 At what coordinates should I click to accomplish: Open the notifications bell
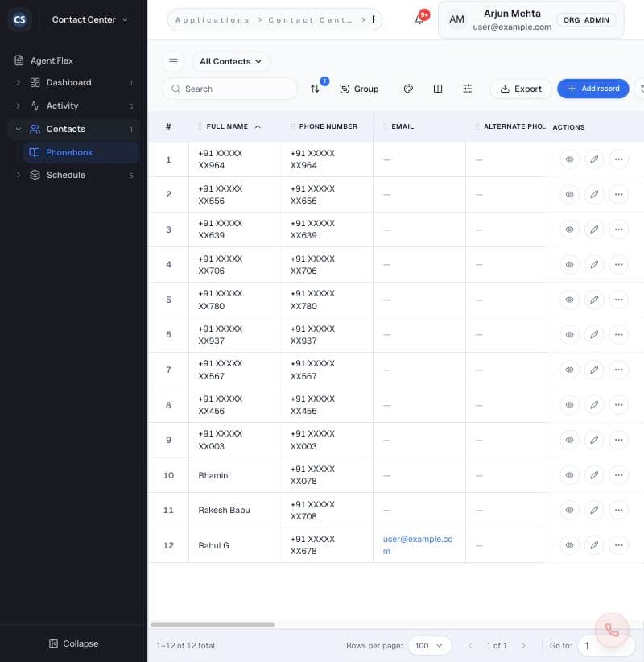(419, 19)
